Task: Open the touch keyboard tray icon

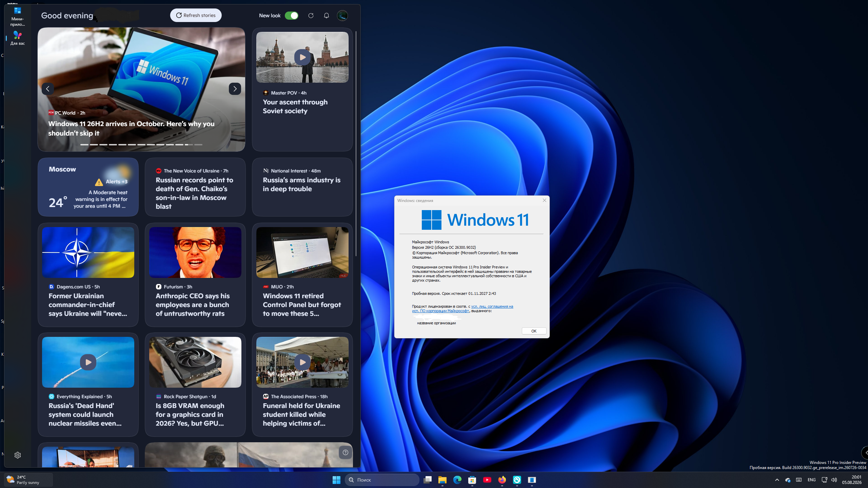Action: pyautogui.click(x=799, y=480)
